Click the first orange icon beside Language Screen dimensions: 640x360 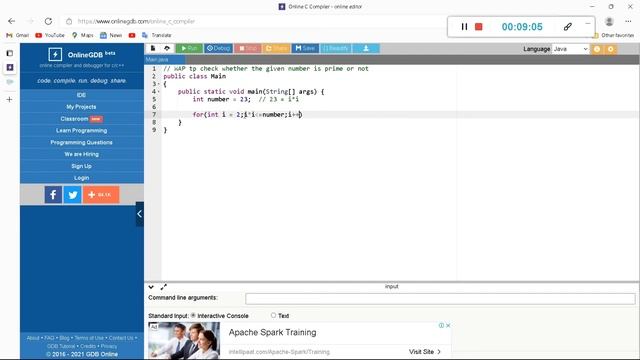(597, 49)
